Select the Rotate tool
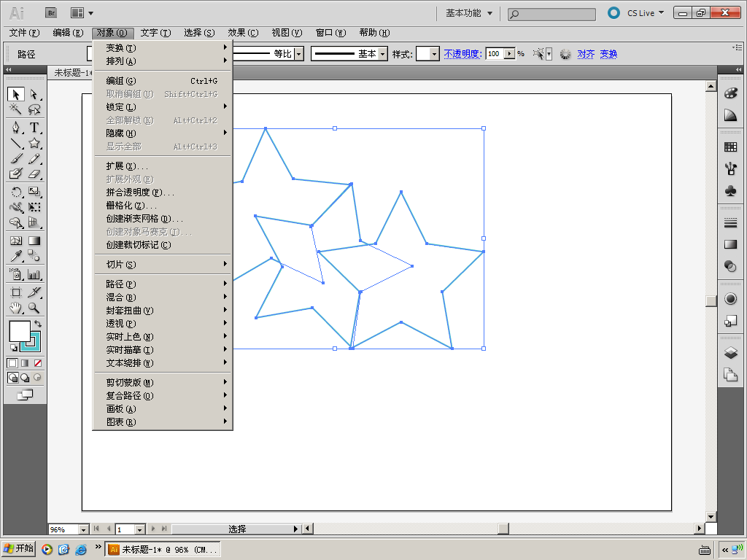The width and height of the screenshot is (747, 560). [16, 192]
